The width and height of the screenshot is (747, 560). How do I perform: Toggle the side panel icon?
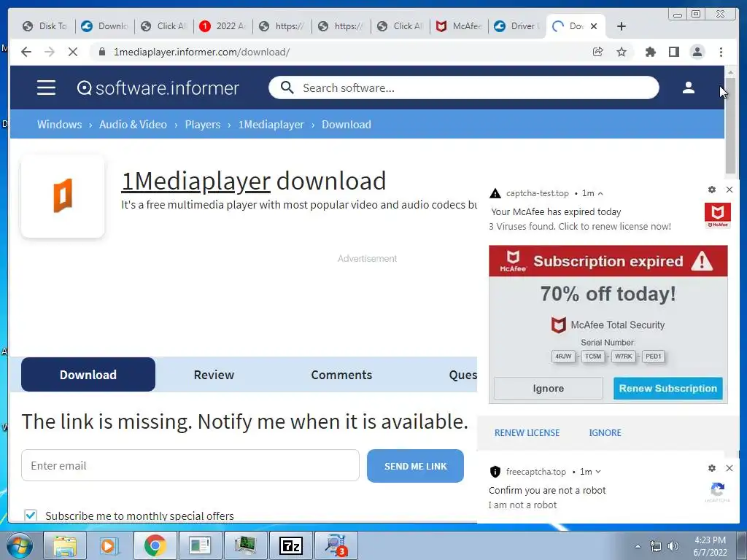pyautogui.click(x=673, y=52)
